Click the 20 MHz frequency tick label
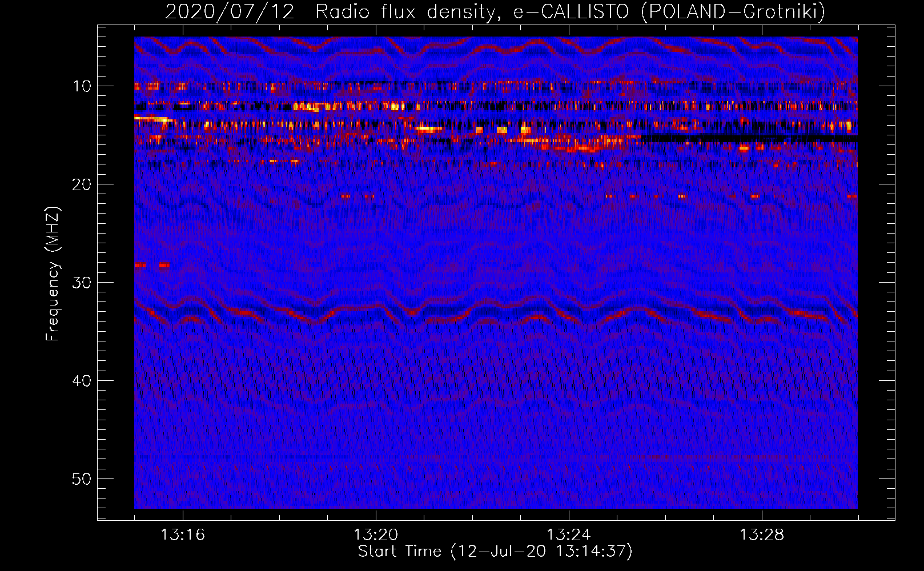This screenshot has width=924, height=571. (x=82, y=184)
